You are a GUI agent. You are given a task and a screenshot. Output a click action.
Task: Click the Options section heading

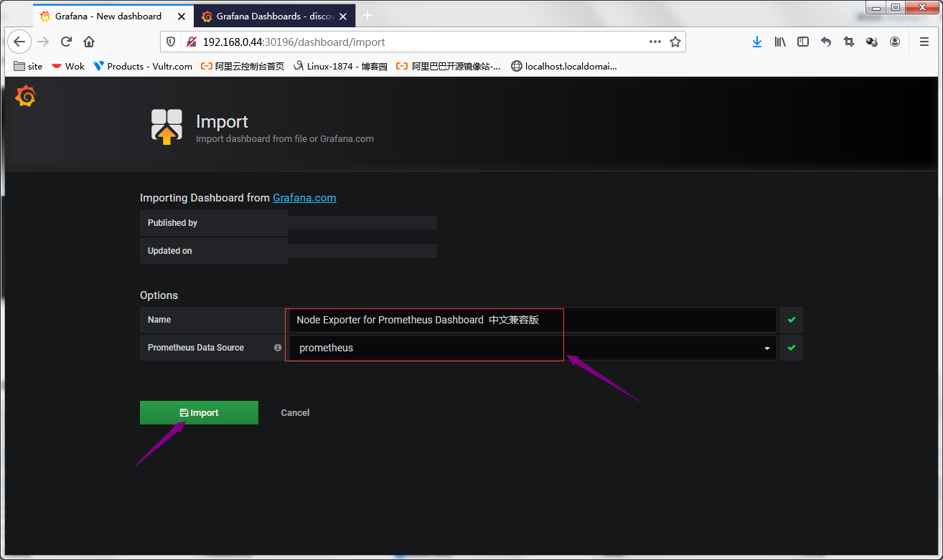click(x=159, y=295)
